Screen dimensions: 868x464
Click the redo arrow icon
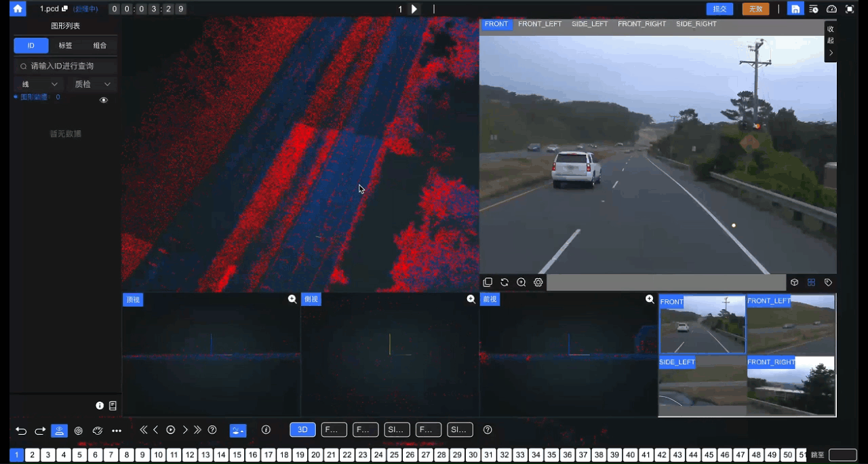pos(40,430)
